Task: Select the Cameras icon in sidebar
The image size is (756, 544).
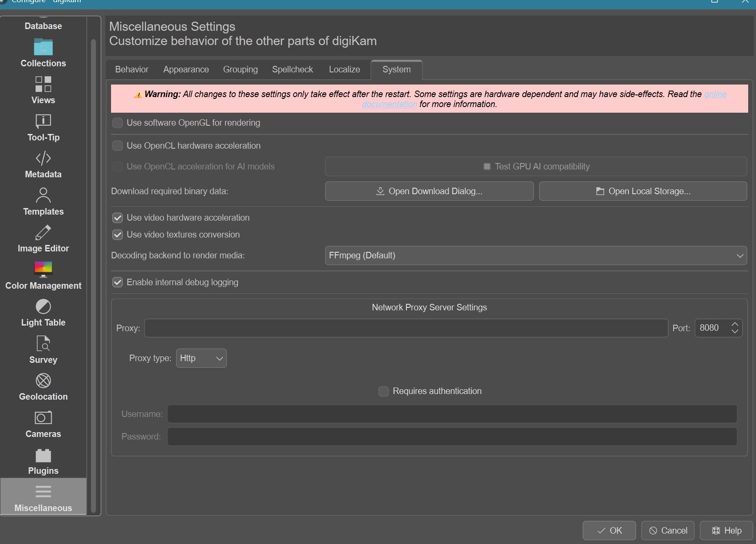Action: (x=43, y=418)
